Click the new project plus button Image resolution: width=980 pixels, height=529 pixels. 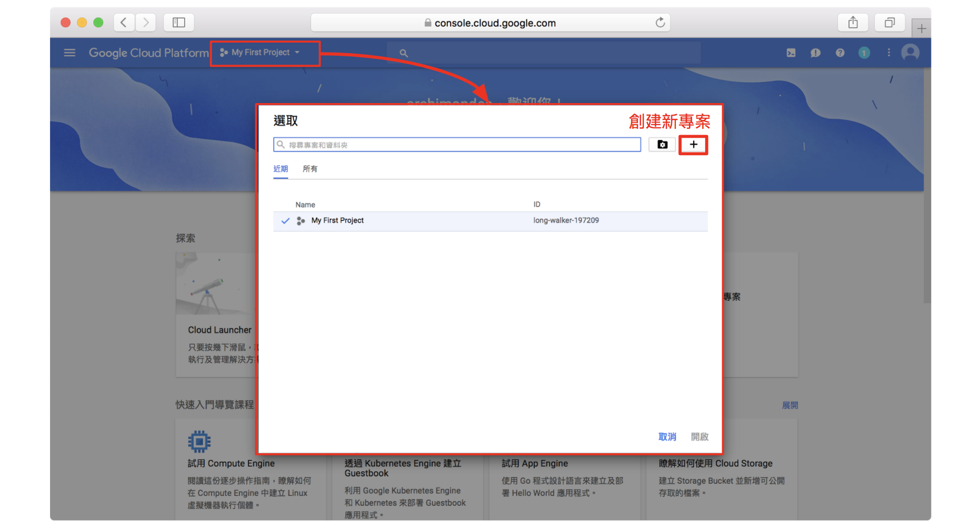[x=693, y=145]
